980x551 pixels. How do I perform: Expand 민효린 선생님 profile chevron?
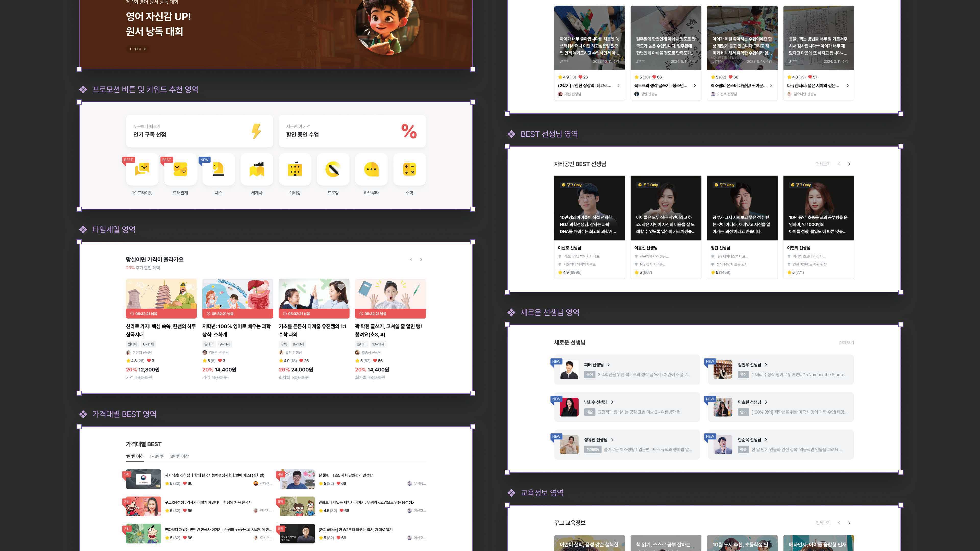[x=766, y=402]
